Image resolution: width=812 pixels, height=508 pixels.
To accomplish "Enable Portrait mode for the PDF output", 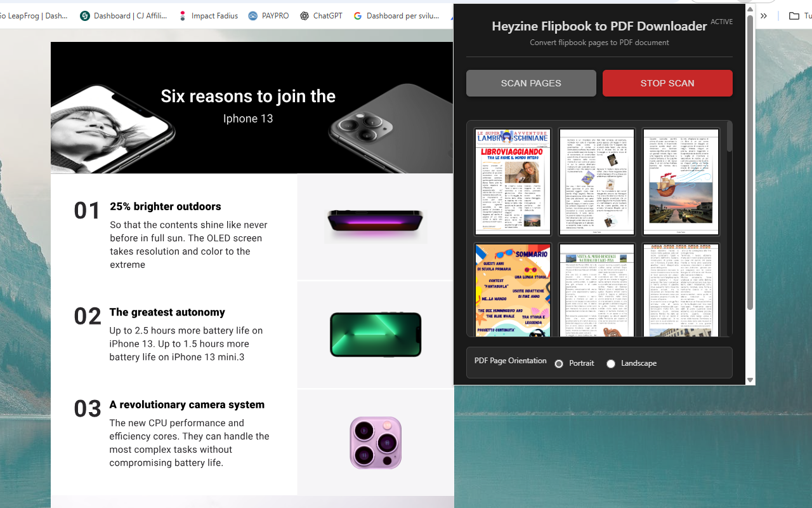I will 559,363.
